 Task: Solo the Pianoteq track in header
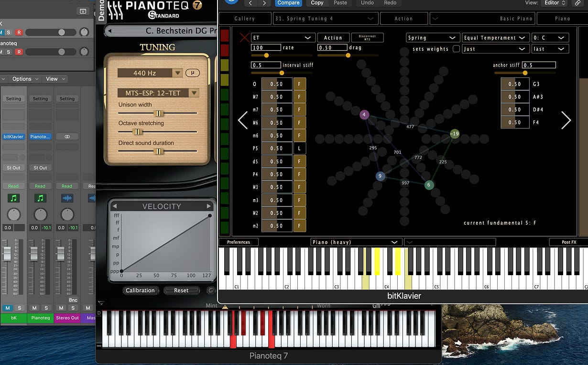click(x=9, y=52)
